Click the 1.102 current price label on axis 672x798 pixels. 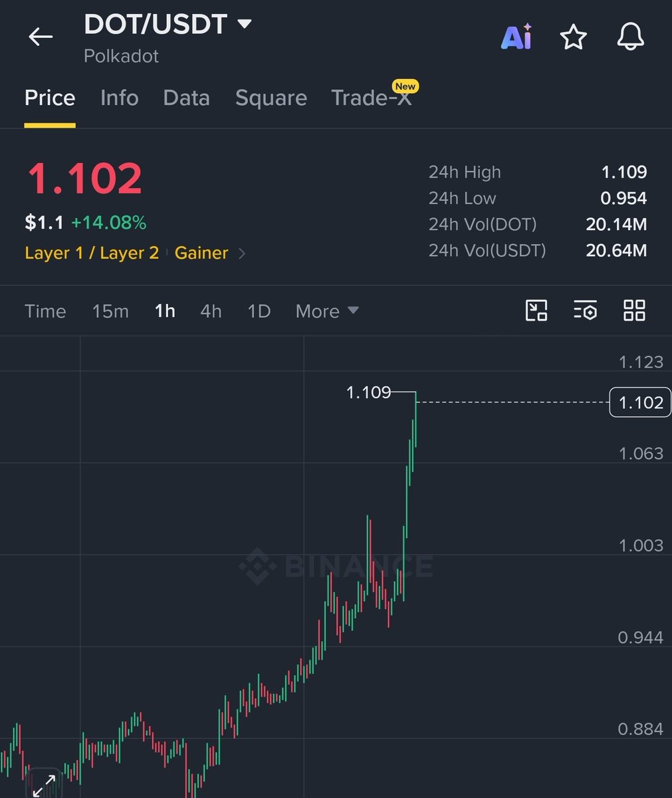(x=640, y=403)
